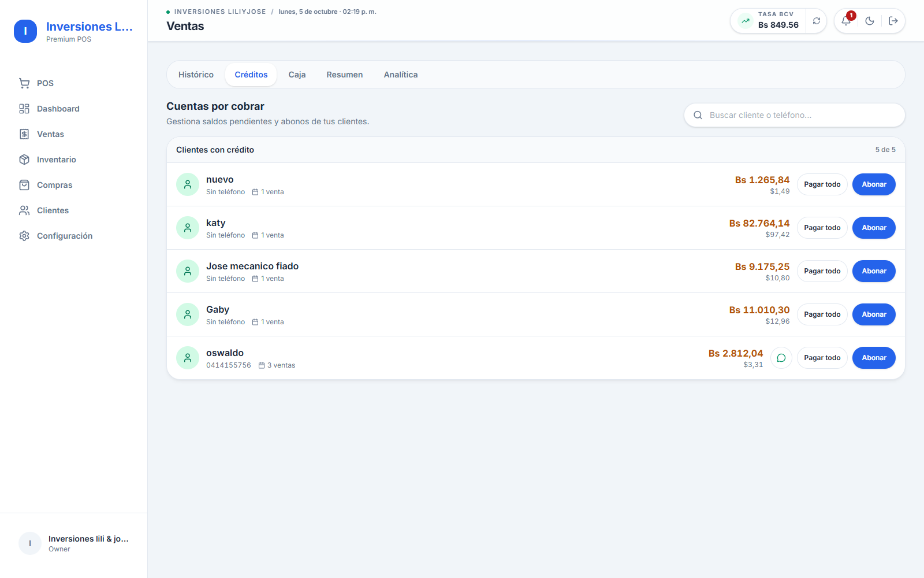Image resolution: width=924 pixels, height=578 pixels.
Task: Click the katy balance Bs 82.764,14
Action: [x=759, y=223]
